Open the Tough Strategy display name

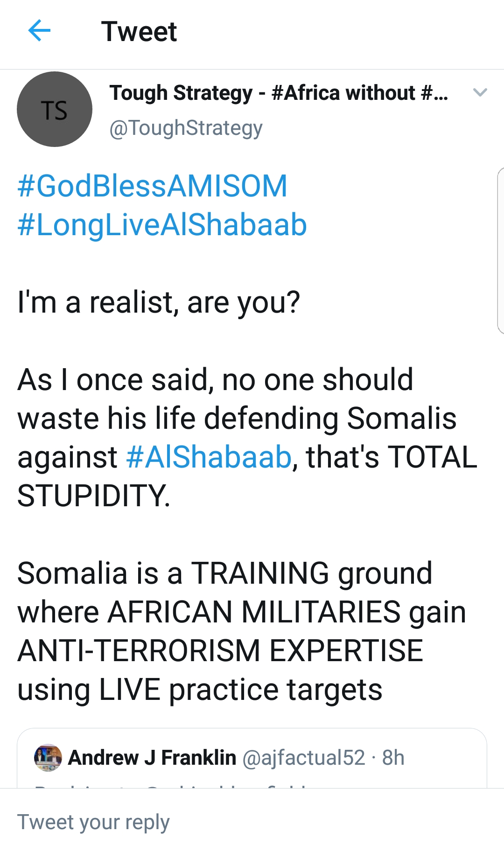(x=279, y=93)
